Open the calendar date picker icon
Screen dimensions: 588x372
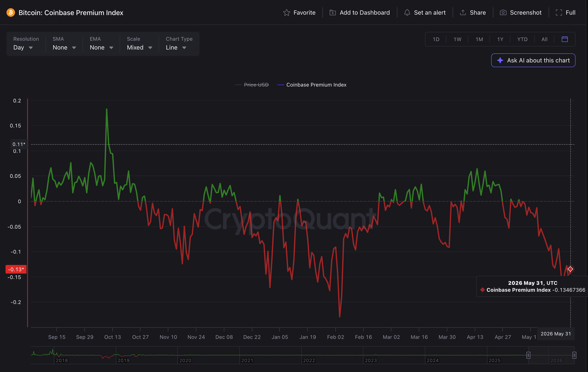click(565, 39)
